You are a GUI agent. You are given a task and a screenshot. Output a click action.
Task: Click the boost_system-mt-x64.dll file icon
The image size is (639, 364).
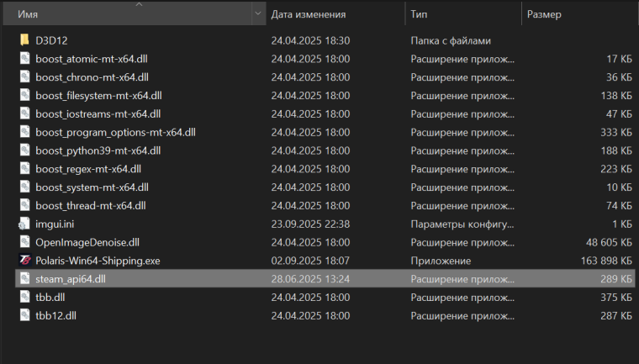click(25, 187)
